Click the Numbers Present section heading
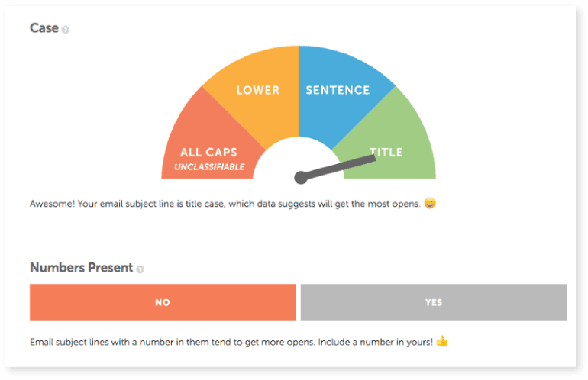 81,268
